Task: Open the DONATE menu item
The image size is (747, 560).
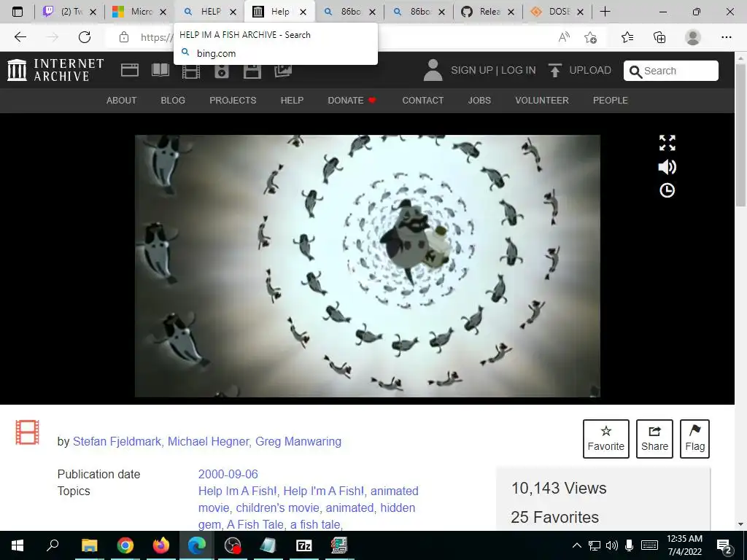Action: (x=352, y=101)
